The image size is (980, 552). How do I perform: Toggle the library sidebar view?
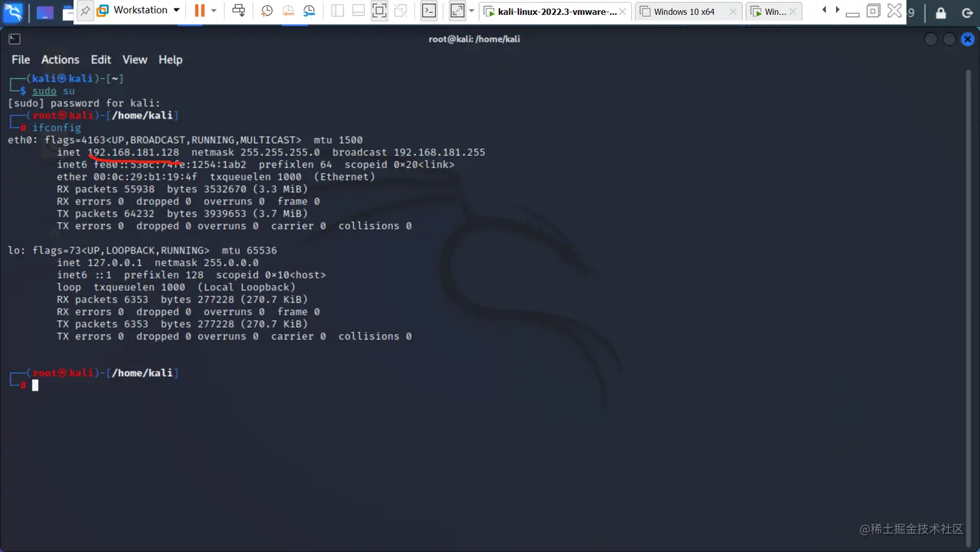point(337,10)
